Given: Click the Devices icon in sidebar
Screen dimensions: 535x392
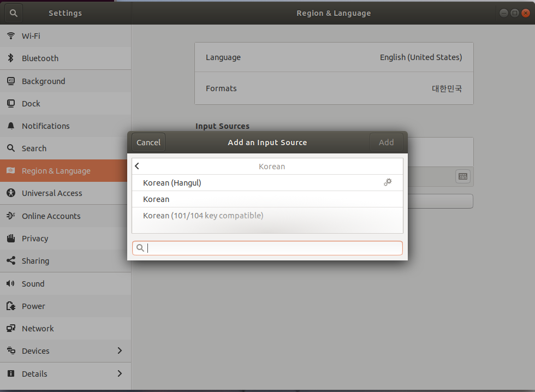Looking at the screenshot, I should 11,351.
